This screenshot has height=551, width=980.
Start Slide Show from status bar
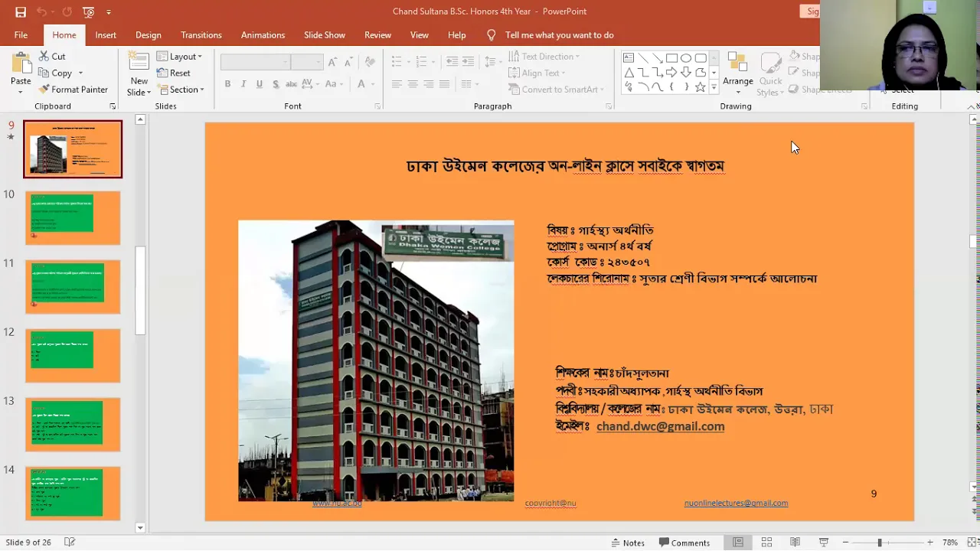click(x=824, y=543)
